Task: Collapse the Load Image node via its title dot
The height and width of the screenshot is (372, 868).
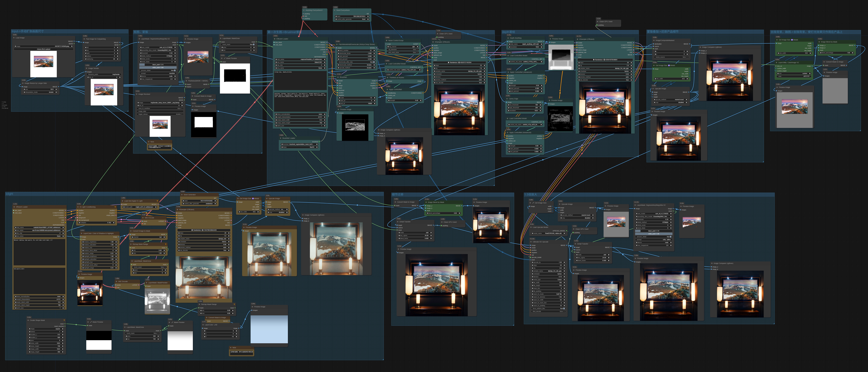Action: pyautogui.click(x=14, y=38)
